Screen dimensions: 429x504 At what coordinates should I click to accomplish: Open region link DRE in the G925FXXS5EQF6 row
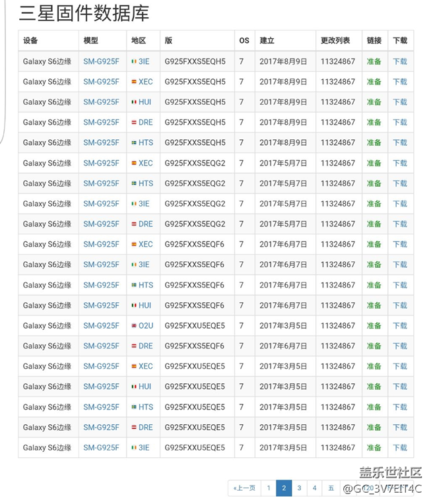(146, 346)
